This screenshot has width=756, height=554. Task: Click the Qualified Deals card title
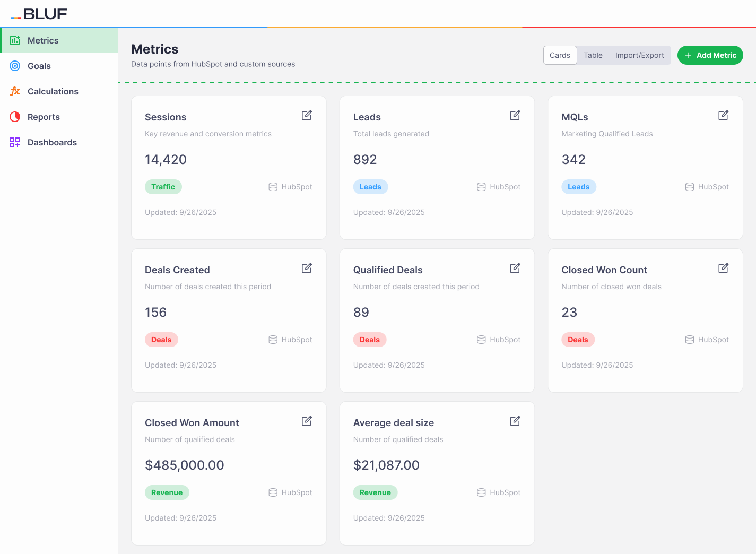(388, 270)
